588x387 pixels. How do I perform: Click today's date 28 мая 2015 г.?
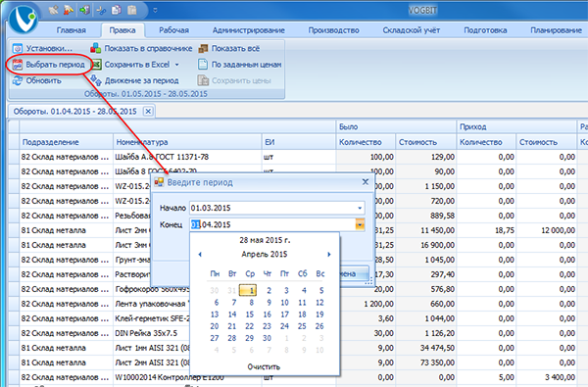tap(265, 240)
